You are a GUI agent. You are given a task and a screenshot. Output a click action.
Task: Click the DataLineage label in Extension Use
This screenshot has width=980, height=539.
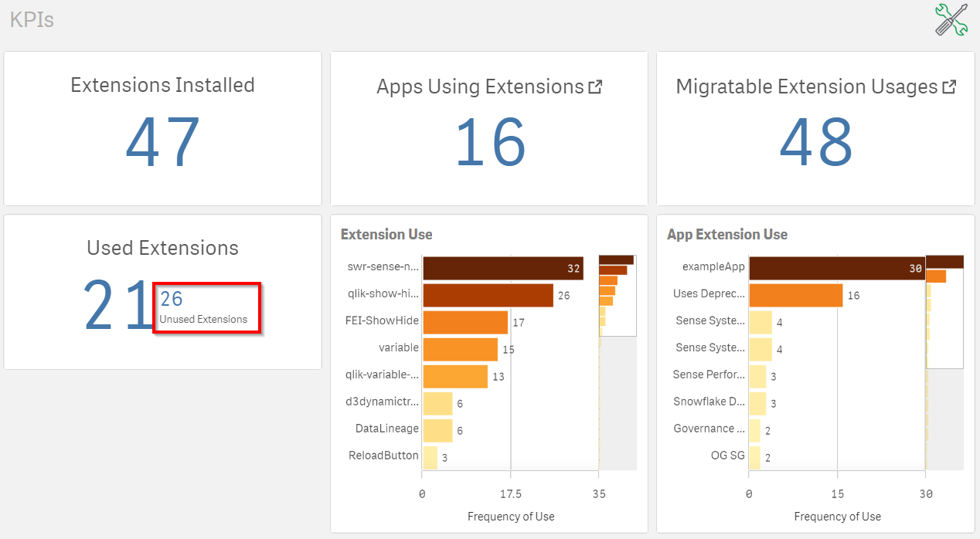386,429
